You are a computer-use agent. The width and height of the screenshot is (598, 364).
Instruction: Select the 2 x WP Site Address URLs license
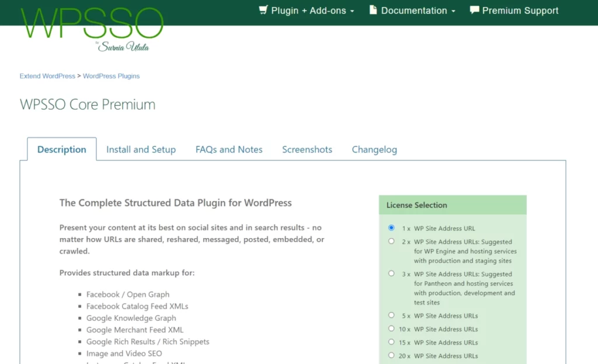click(391, 240)
